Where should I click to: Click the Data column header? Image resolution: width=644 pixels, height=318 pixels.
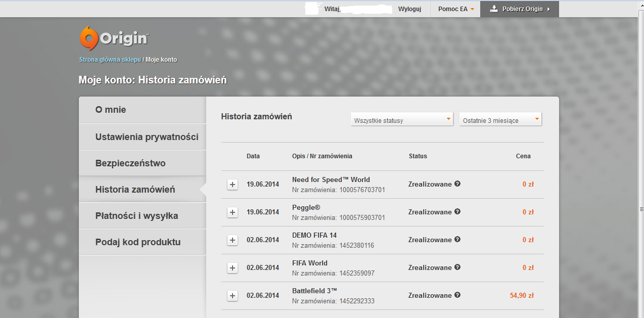coord(253,156)
